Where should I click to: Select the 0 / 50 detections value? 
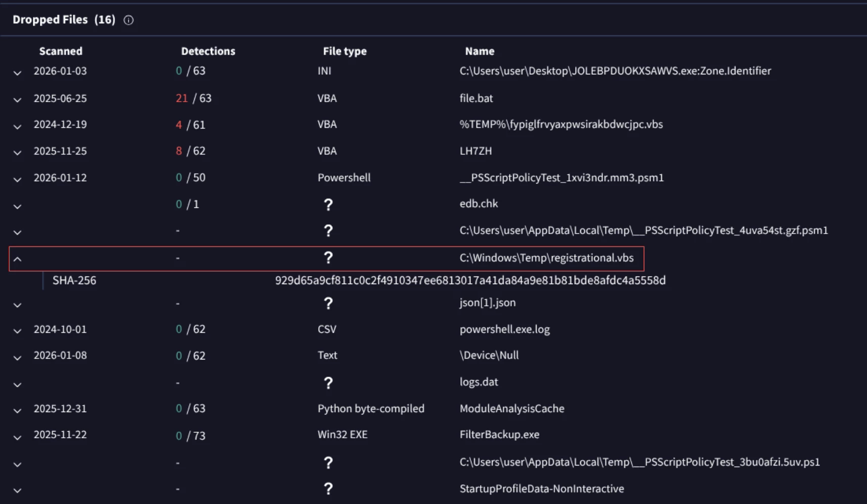coord(191,177)
